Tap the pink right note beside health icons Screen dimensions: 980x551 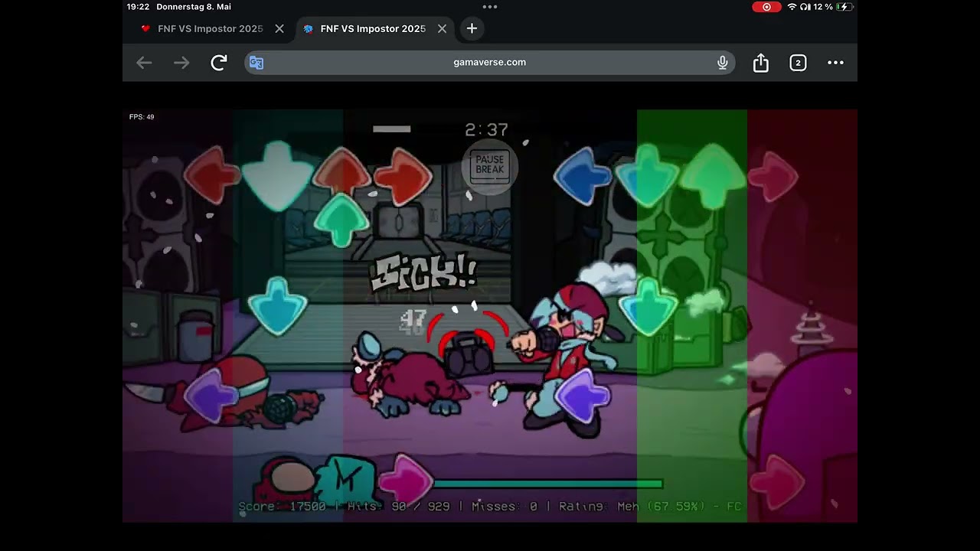click(406, 480)
